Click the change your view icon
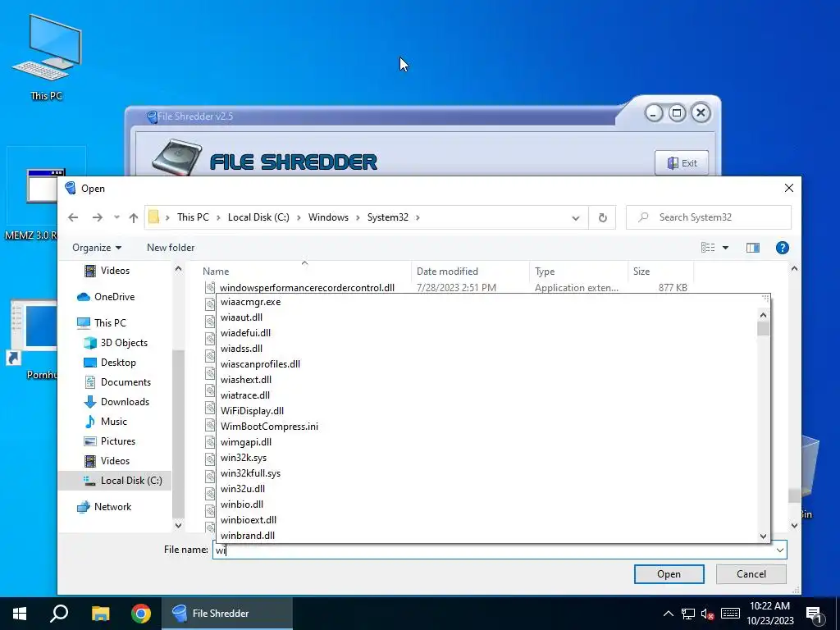The image size is (840, 630). click(708, 248)
